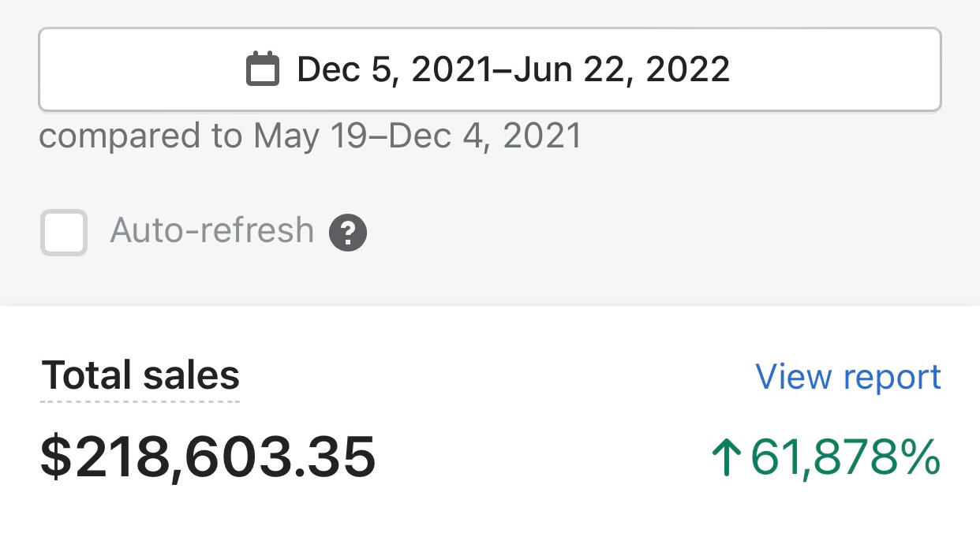Click the "compared to May 19–Dec 4, 2021" text
This screenshot has width=980, height=537.
point(310,136)
